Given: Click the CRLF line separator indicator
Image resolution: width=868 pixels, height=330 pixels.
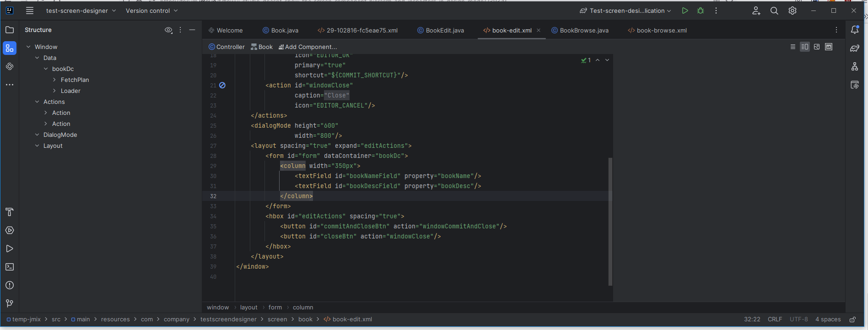Looking at the screenshot, I should pos(775,319).
